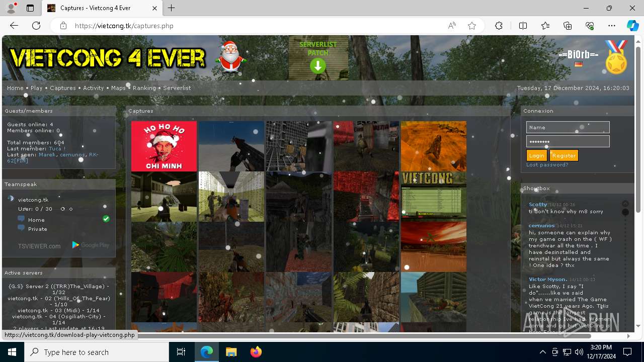Click the vietcong.tk Teamspeak server entry
Screen dimensions: 644x362
33,200
